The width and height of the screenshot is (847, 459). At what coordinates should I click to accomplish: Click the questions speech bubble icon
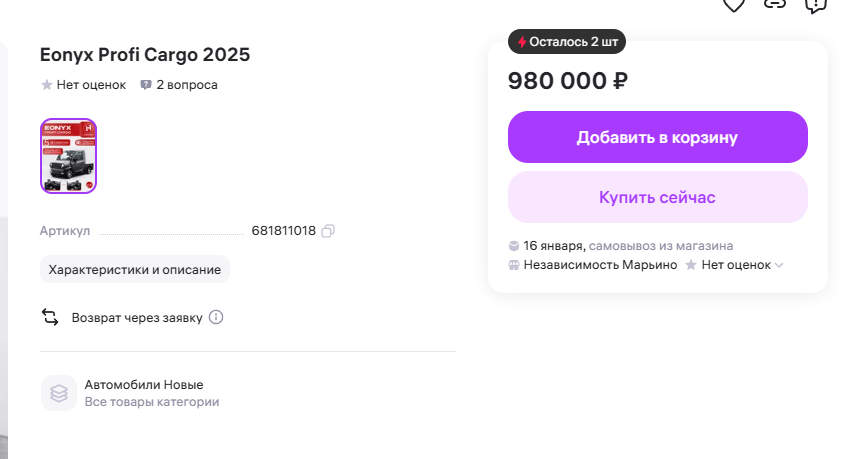146,85
